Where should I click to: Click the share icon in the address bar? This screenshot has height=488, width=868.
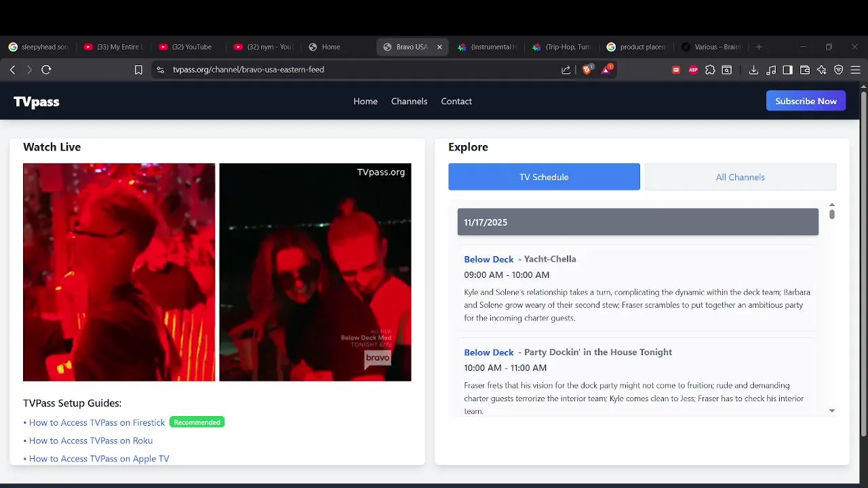click(x=566, y=70)
